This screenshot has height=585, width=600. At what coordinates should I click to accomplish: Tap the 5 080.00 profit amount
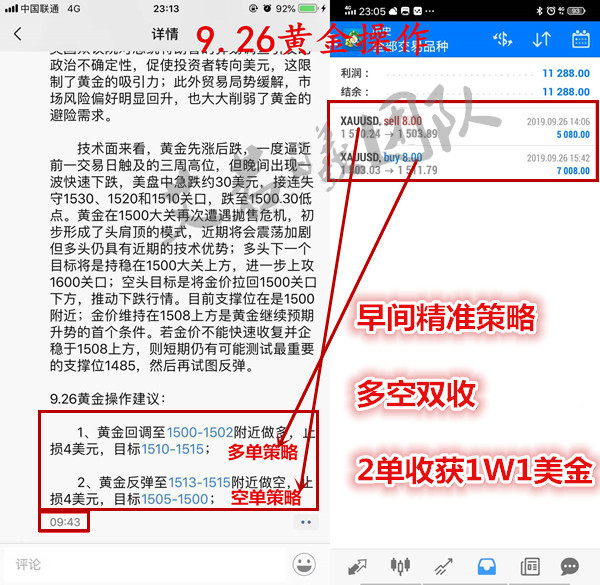click(x=573, y=134)
